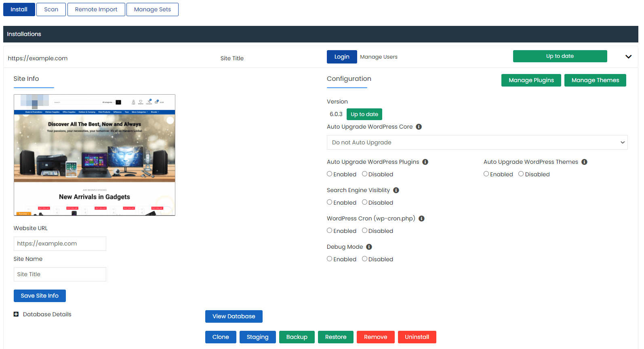Click the Uninstall button
Viewport: 644px width, 349px height.
(417, 337)
